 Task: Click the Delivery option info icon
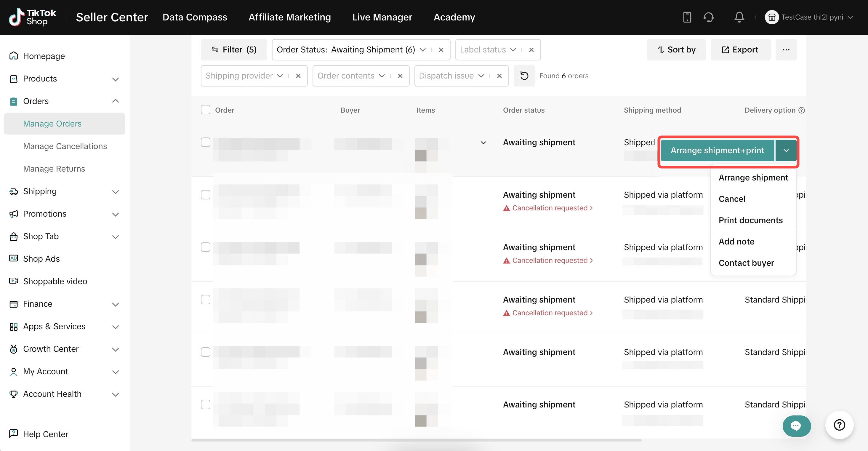click(x=802, y=110)
